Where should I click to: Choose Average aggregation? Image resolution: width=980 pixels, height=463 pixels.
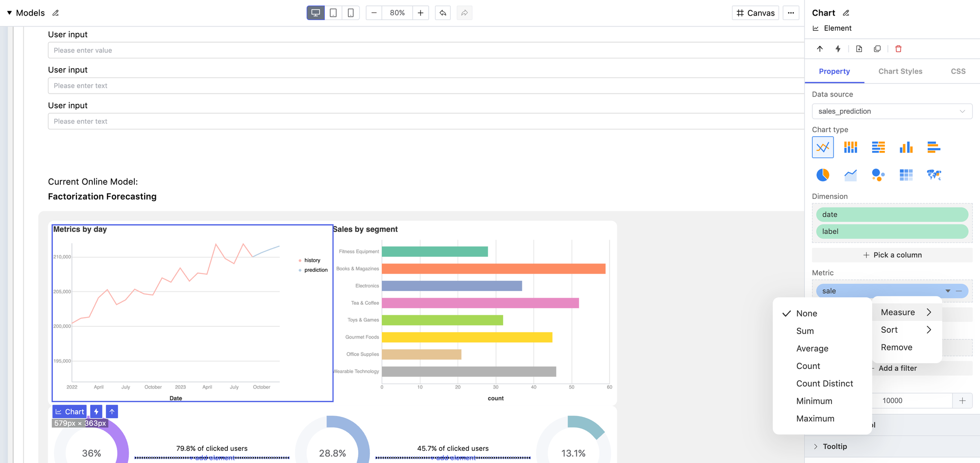click(822, 349)
